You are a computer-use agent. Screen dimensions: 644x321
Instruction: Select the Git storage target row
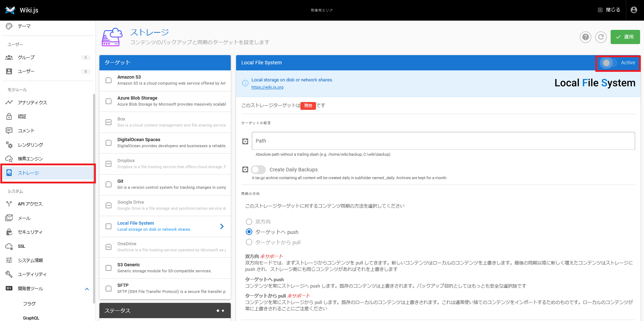(x=165, y=184)
